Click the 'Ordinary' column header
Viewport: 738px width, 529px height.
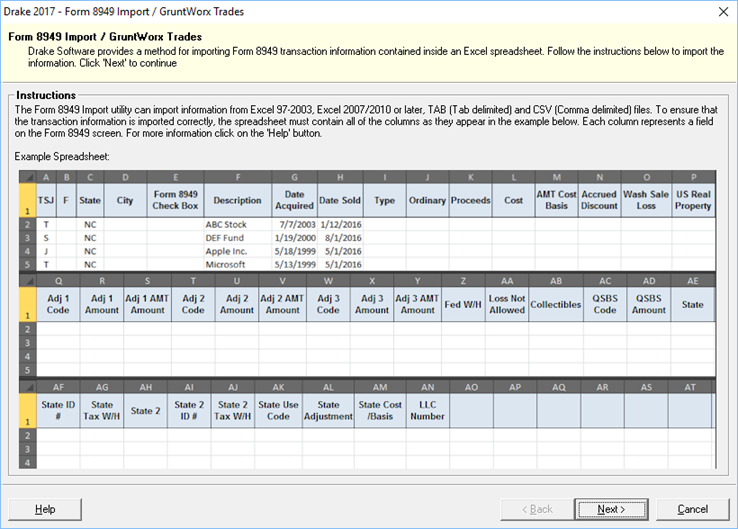(427, 200)
